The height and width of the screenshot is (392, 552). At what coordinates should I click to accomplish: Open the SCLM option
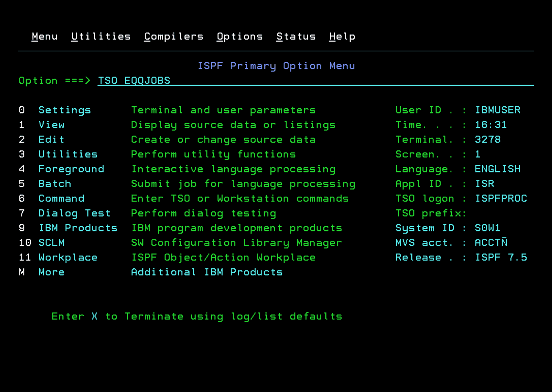pos(51,243)
